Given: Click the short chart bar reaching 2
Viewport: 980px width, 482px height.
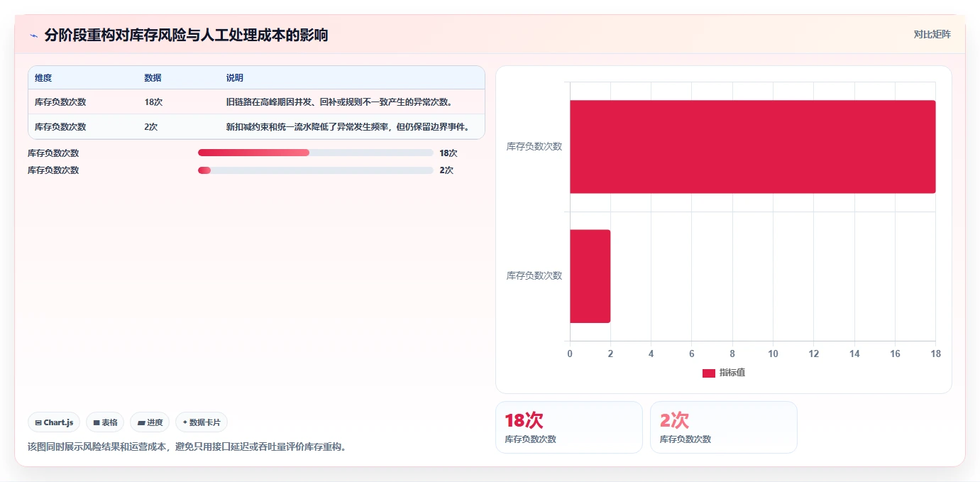Looking at the screenshot, I should tap(590, 276).
